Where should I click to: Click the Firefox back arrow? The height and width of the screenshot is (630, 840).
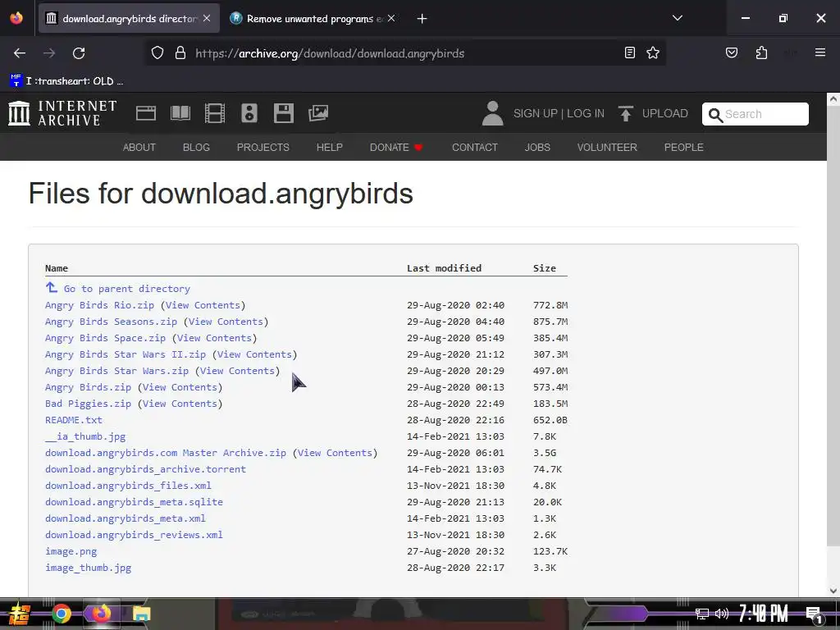(x=20, y=53)
